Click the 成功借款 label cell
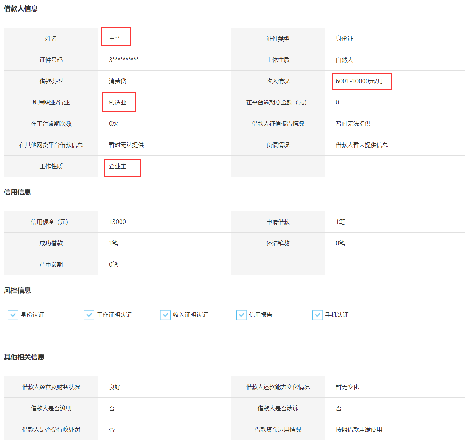Screen dimensions: 476x448 tap(51, 243)
